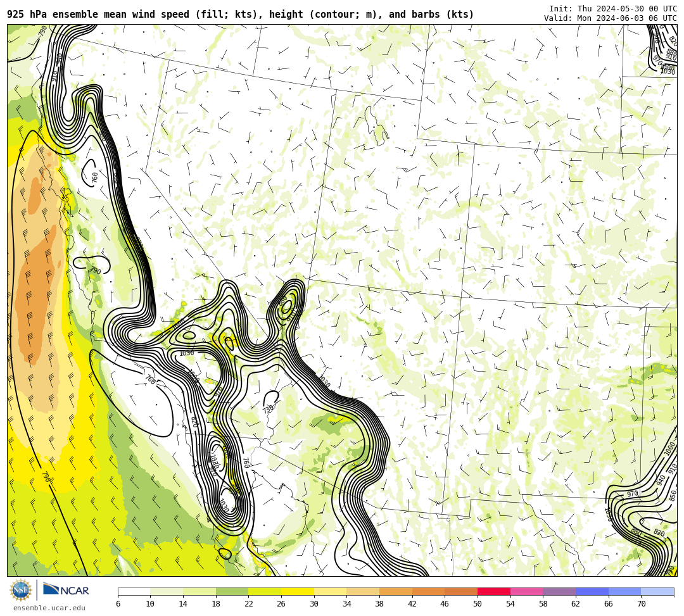
Task: Click the periwinkle 66-70 kts swatch
Action: click(x=624, y=591)
